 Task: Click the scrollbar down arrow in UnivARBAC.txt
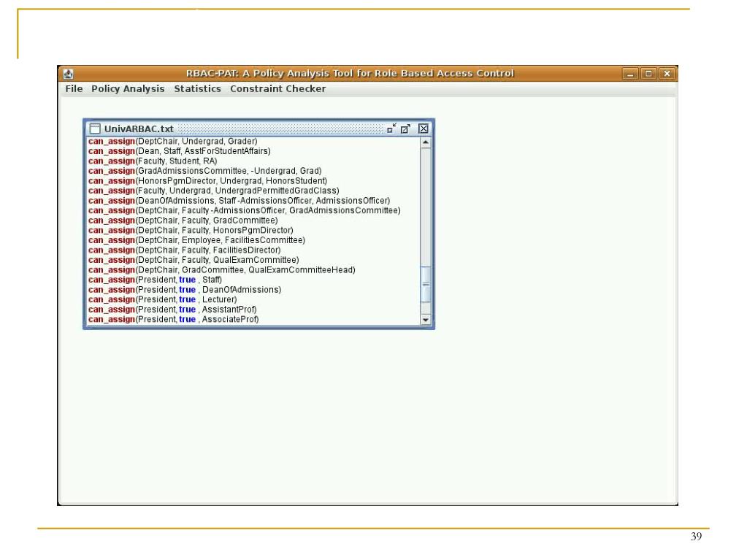pos(426,320)
